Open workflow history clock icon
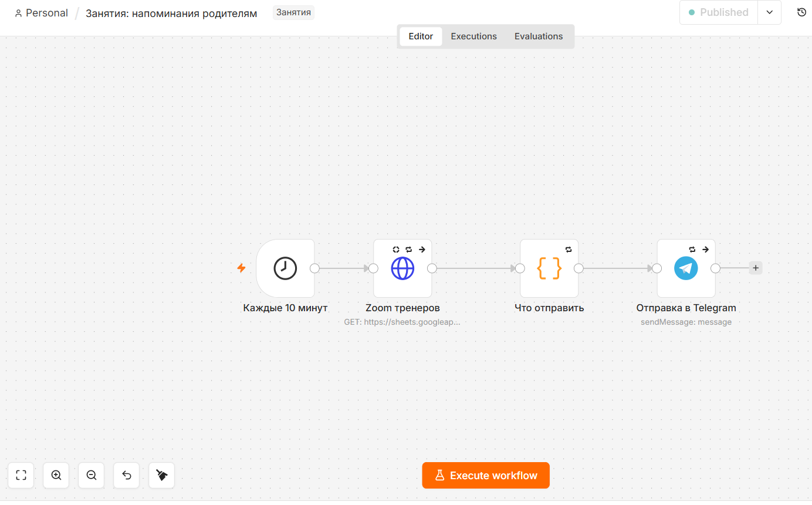812x505 pixels. [x=801, y=12]
